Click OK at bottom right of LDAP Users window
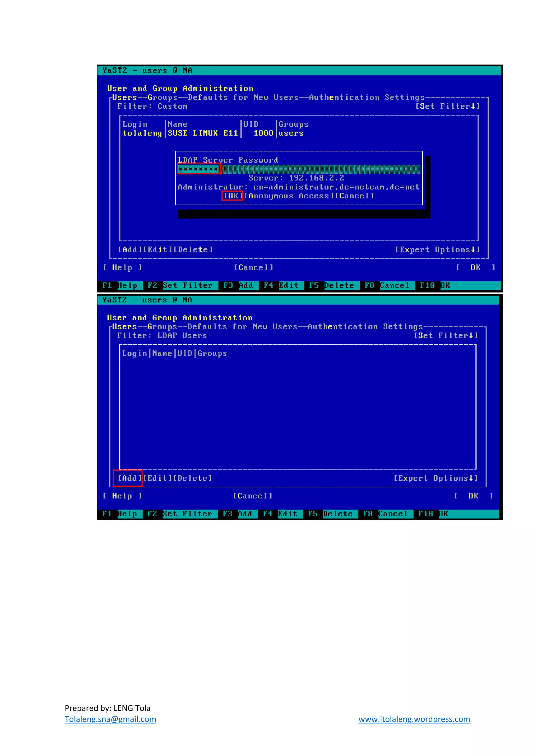535x756 pixels. (x=473, y=496)
